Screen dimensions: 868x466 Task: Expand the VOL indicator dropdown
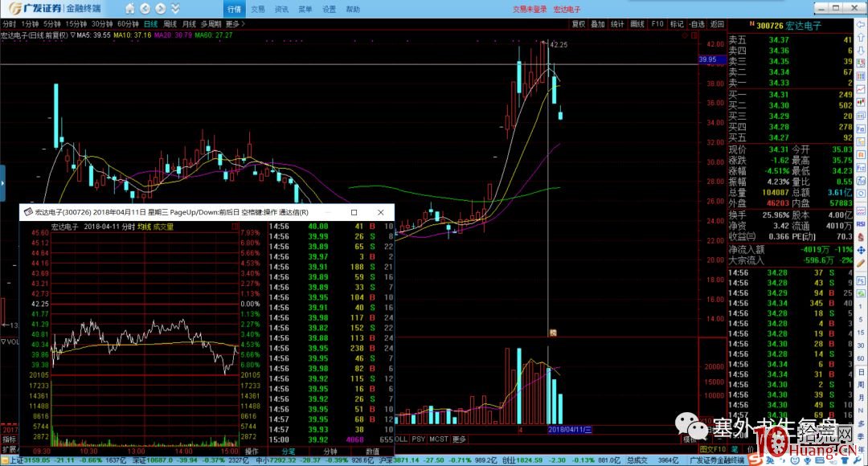pos(3,342)
